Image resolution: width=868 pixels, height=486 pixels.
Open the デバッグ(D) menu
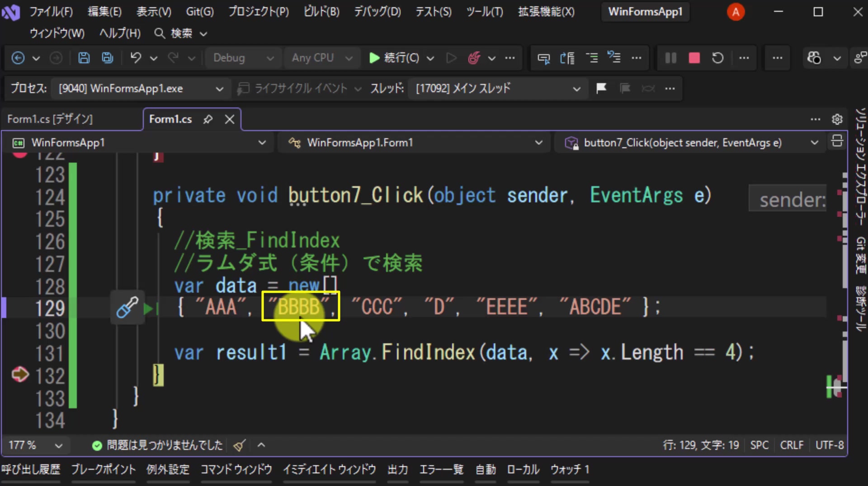click(x=377, y=12)
